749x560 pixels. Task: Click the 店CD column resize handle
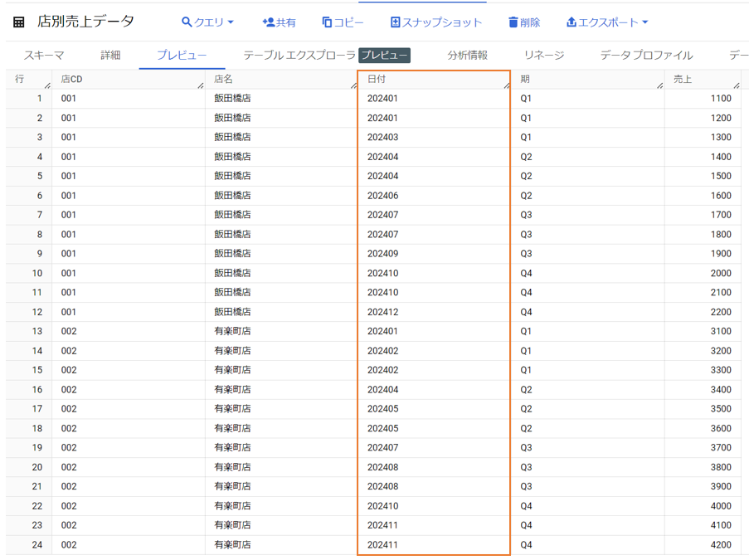pos(201,85)
